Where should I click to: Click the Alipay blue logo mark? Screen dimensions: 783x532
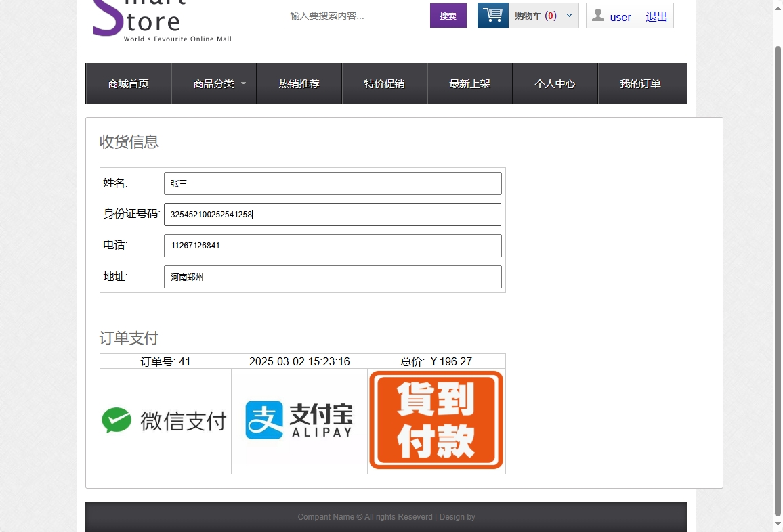(266, 420)
